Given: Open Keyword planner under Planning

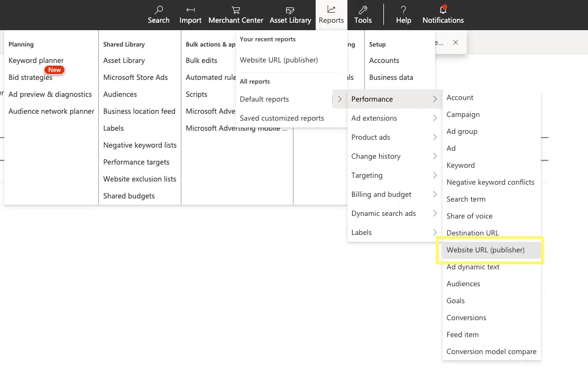Looking at the screenshot, I should point(36,60).
